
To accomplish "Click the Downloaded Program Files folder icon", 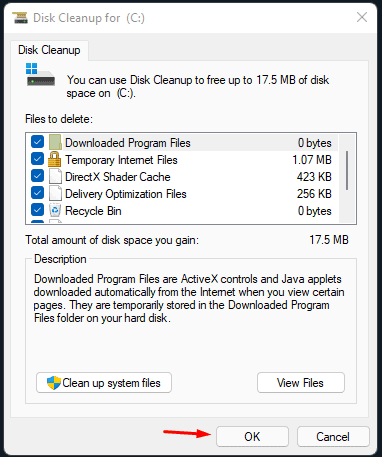I will [x=55, y=142].
